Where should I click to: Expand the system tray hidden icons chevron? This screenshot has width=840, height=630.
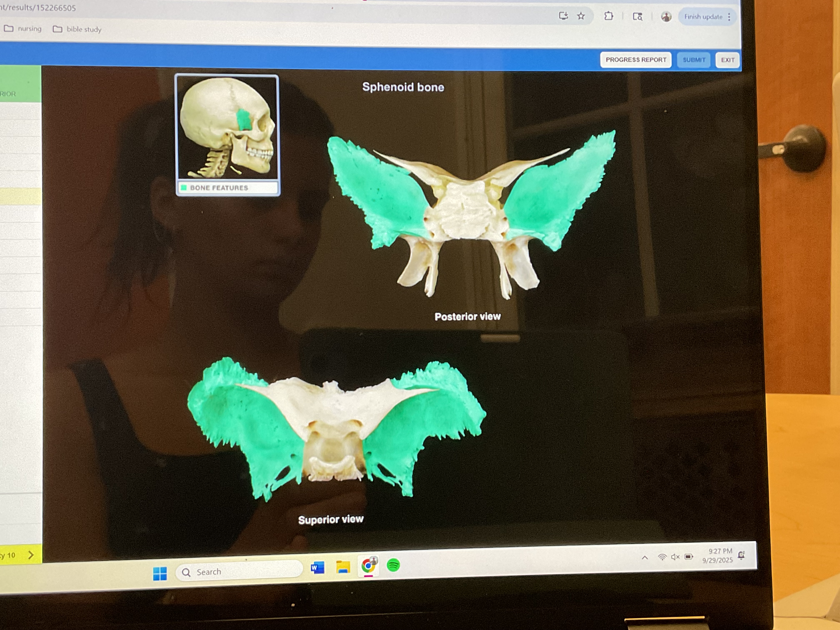[x=644, y=557]
